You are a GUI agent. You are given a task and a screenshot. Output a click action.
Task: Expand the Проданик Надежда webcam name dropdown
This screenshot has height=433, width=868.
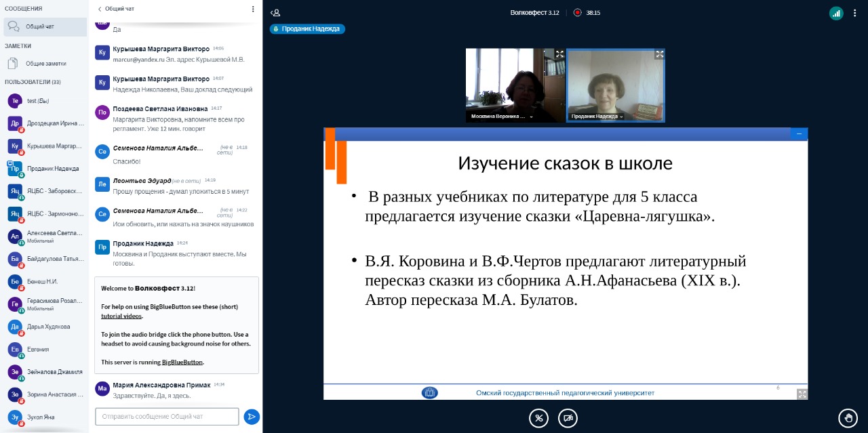[x=621, y=117]
